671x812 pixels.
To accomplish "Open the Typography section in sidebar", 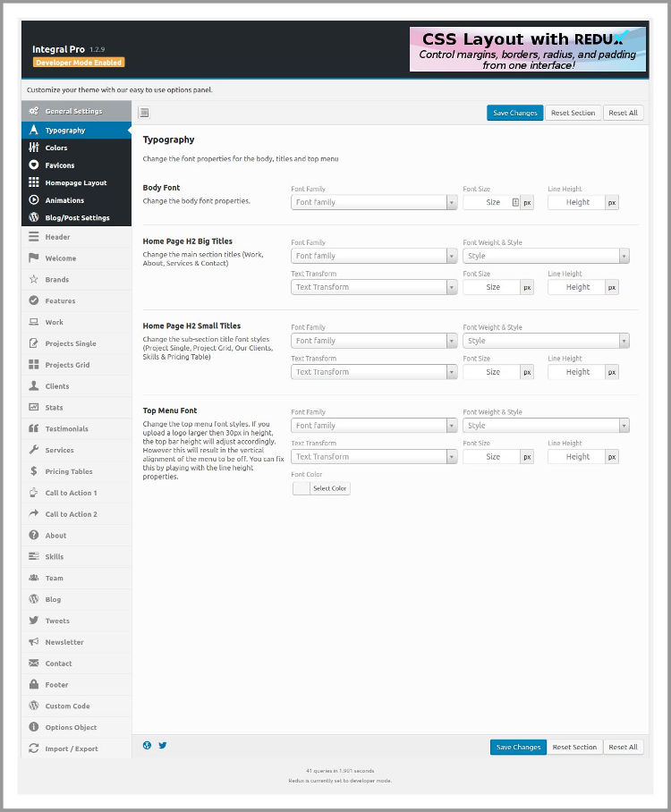I will click(77, 130).
